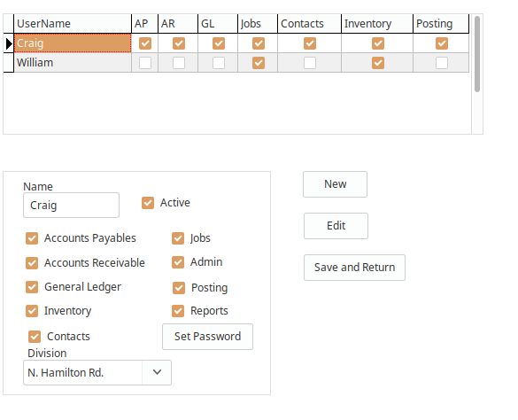Click the AP column header
The image size is (518, 420).
144,23
